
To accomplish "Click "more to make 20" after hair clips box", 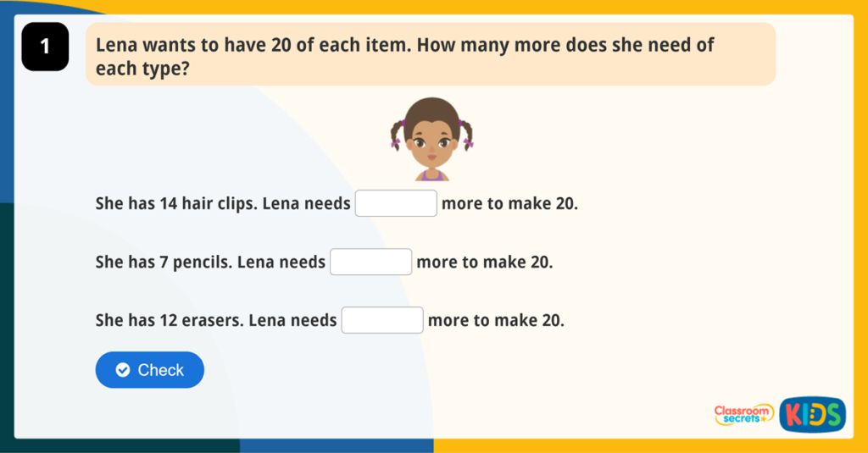I will [509, 204].
